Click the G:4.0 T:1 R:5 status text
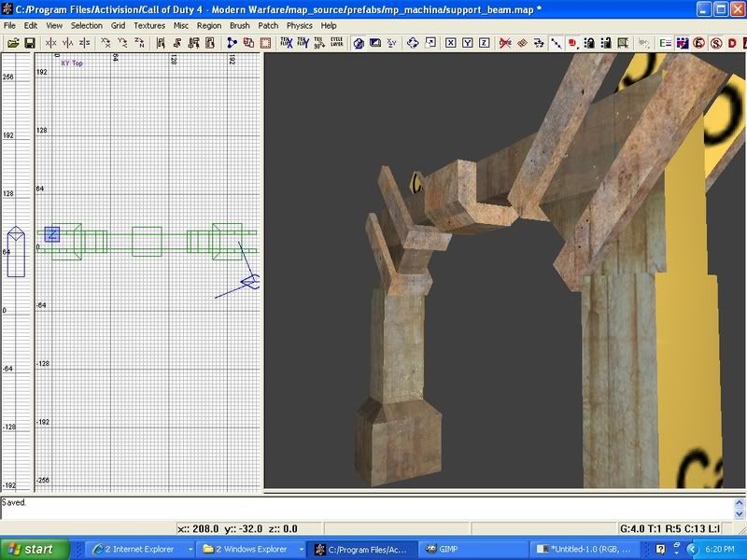The height and width of the screenshot is (560, 747). [669, 528]
